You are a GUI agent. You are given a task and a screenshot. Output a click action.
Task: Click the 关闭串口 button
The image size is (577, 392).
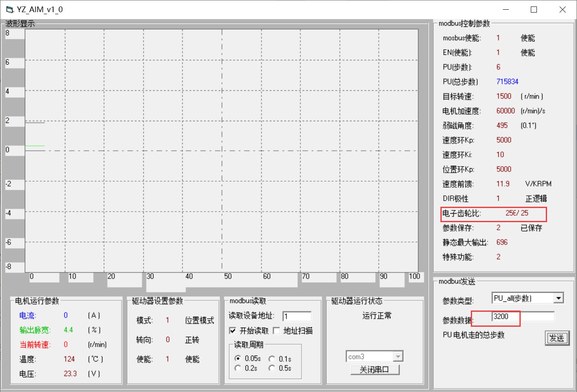coord(375,370)
